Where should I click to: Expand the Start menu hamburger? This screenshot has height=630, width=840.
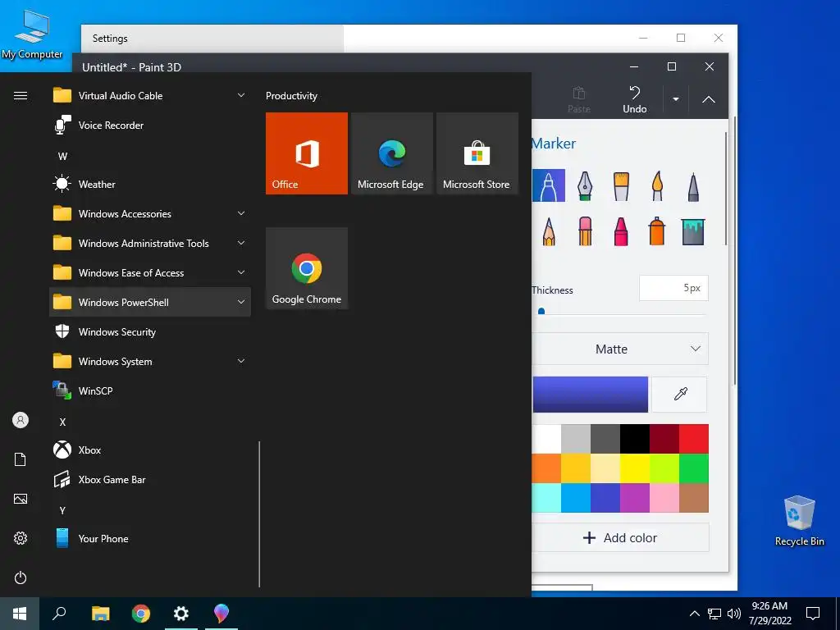click(x=21, y=95)
